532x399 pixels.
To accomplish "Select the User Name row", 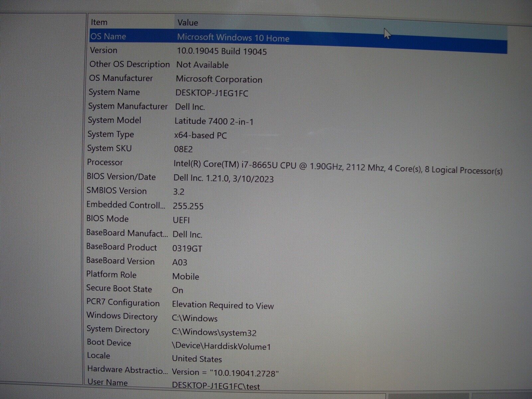I will 107,382.
